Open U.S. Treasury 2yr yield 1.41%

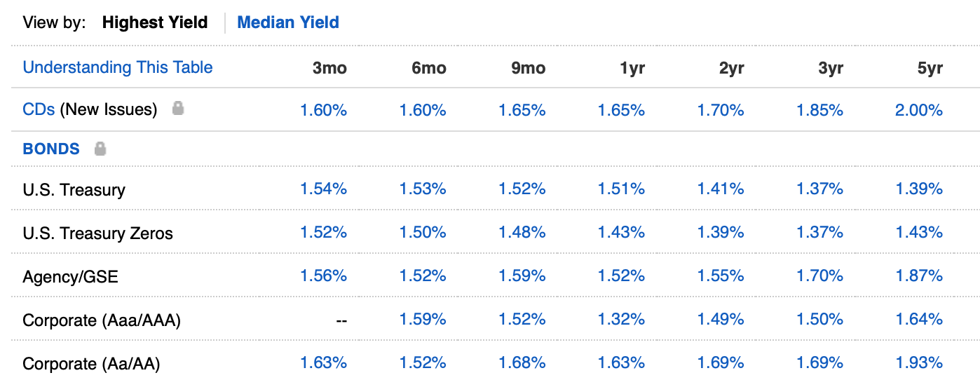pos(721,189)
